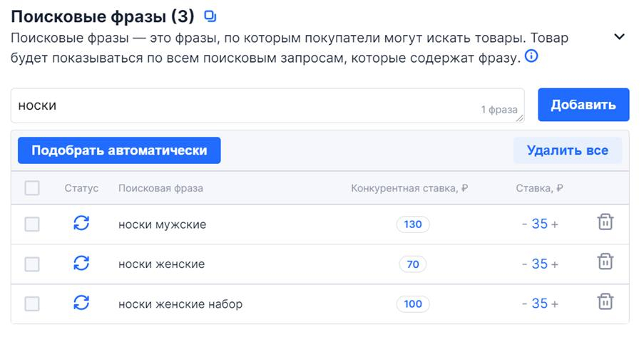
Task: Click refresh status icon for носки женские
Action: tap(81, 264)
